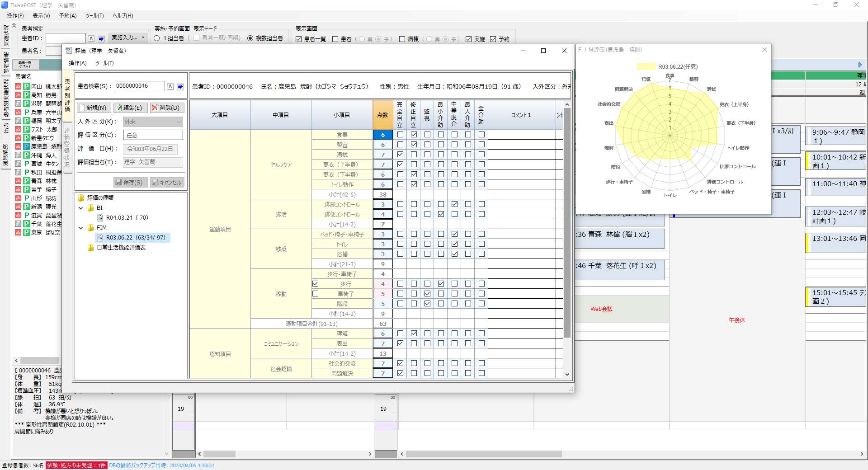
Task: Open 操作(A) in 評価 window menu
Action: click(x=78, y=63)
